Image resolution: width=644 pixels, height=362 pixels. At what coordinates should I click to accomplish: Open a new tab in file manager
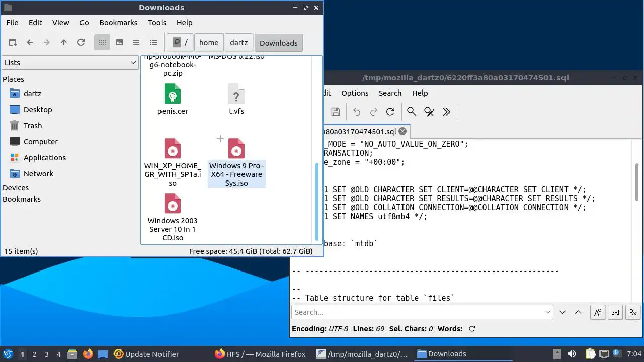(13, 43)
